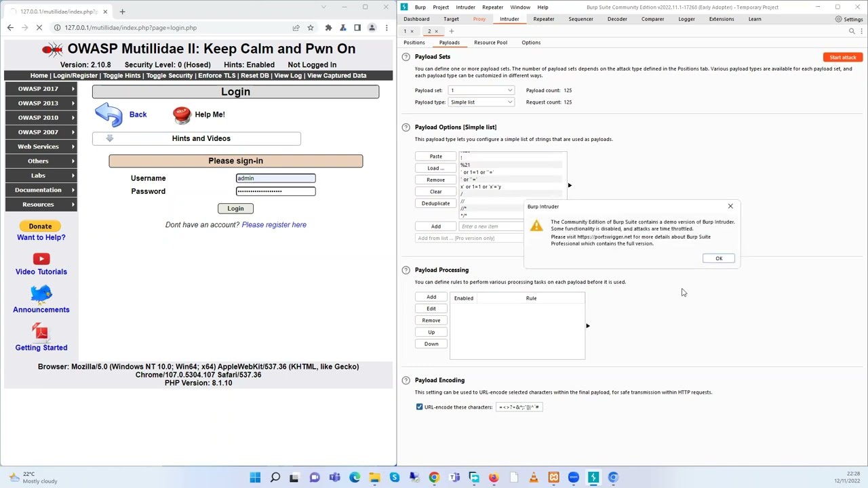Viewport: 868px width, 488px height.
Task: Click the Payload Encoding help question icon
Action: click(406, 380)
